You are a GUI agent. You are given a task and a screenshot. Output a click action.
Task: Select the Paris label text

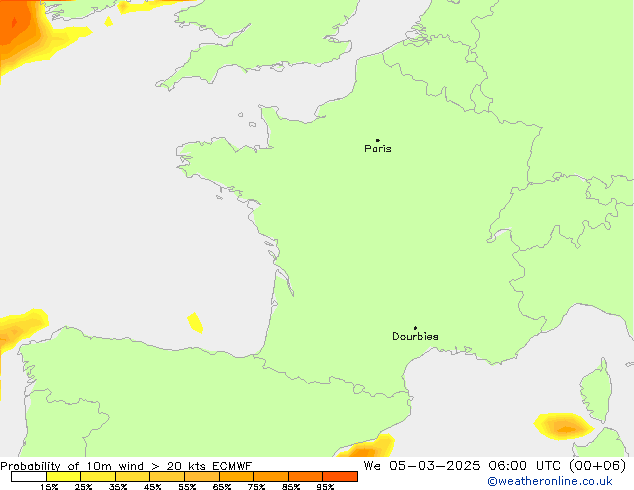coord(378,149)
